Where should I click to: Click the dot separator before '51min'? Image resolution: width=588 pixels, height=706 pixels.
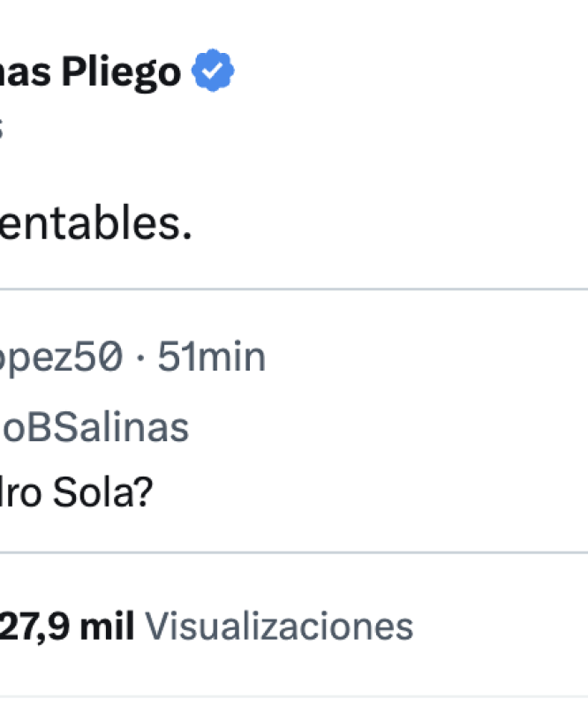pyautogui.click(x=140, y=358)
